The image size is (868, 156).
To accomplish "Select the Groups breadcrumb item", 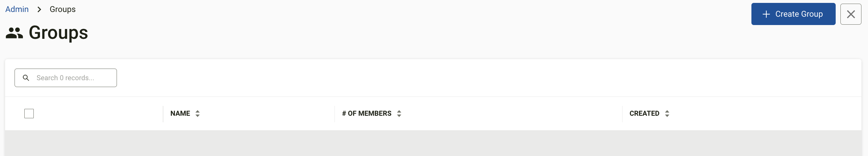I will click(62, 9).
